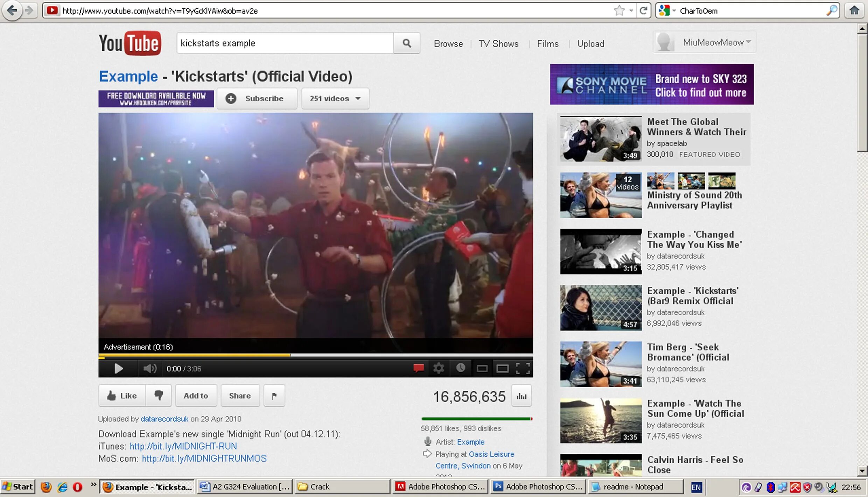Launch Firefox from the quick launch bar

[x=46, y=487]
